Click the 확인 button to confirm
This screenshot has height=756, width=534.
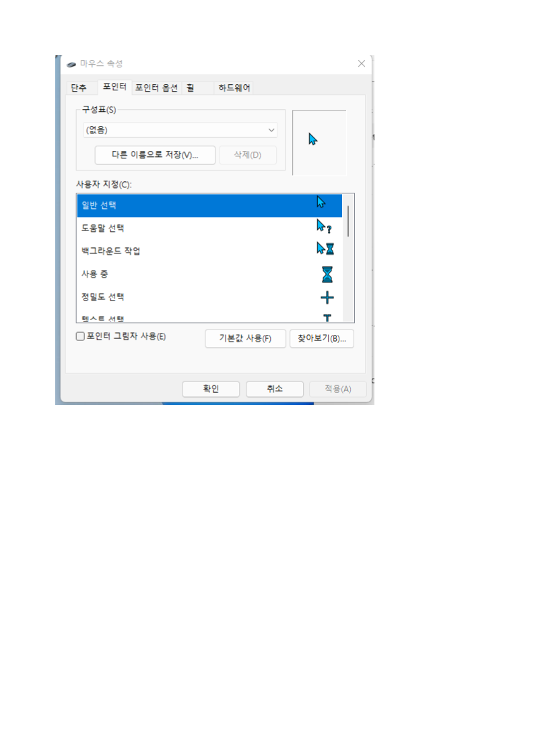click(x=211, y=389)
